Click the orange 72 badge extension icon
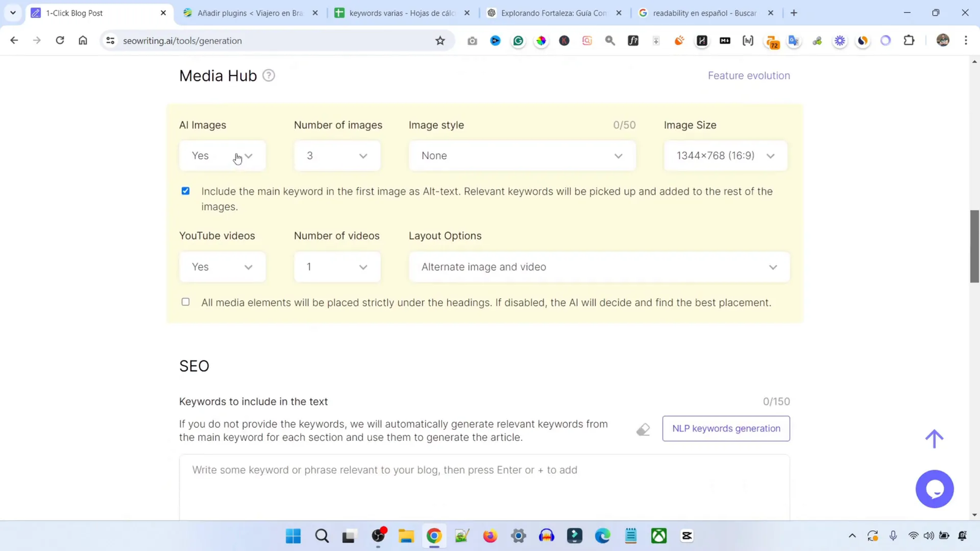 coord(772,40)
